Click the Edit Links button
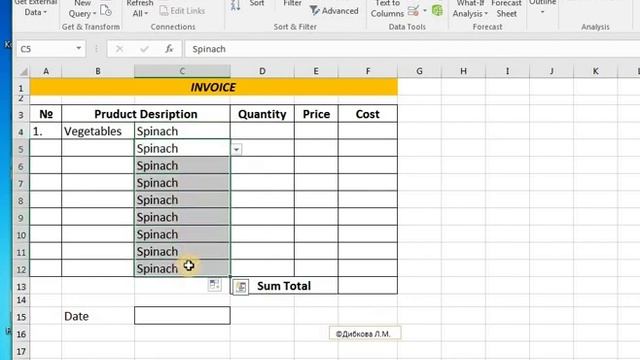 [182, 11]
